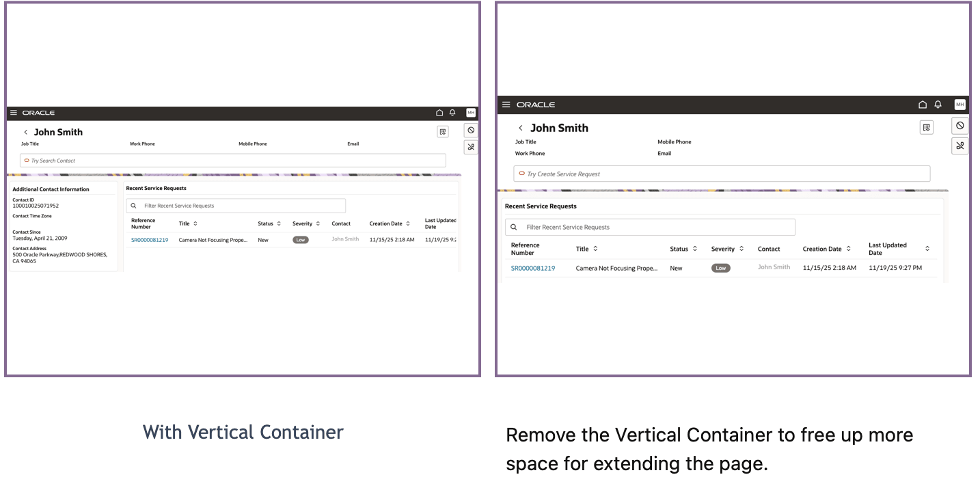Click the Home icon in the Oracle header
Viewport: 980px width, 503px height.
pyautogui.click(x=923, y=104)
